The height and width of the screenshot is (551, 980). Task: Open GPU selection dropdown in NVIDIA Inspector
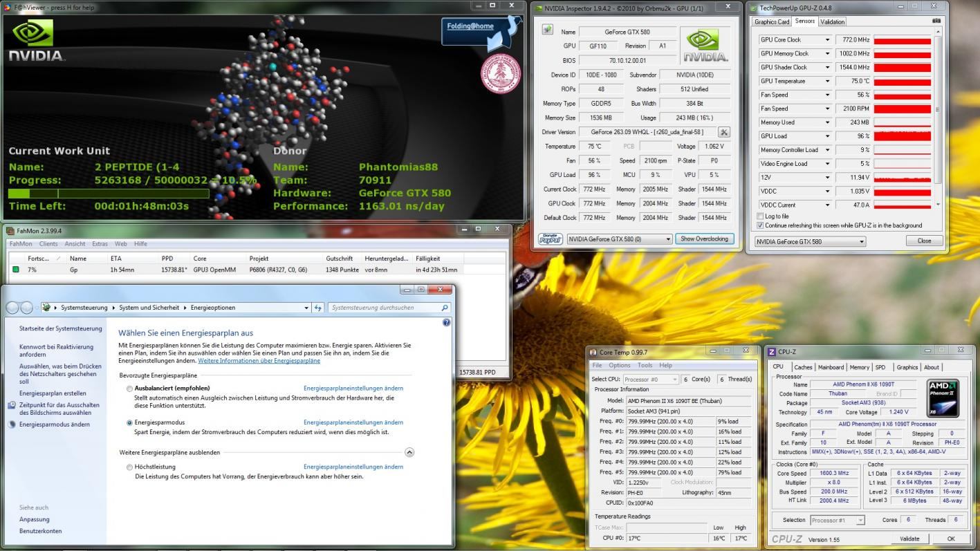(667, 239)
